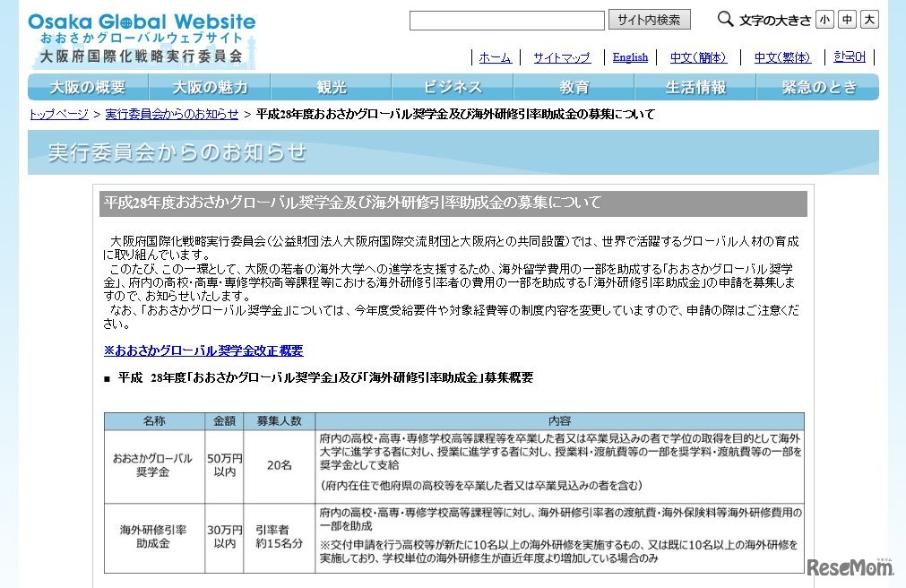906x588 pixels.
Task: Open the サイトマップ link
Action: (561, 56)
